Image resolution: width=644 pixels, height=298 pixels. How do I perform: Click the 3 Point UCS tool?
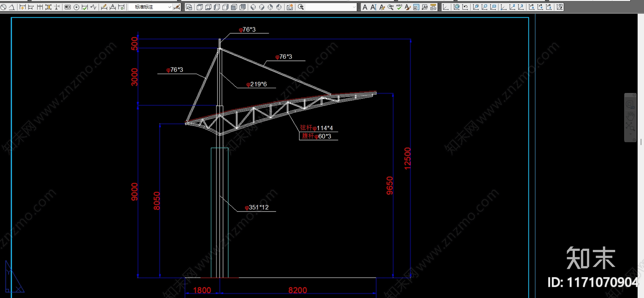[x=521, y=7]
